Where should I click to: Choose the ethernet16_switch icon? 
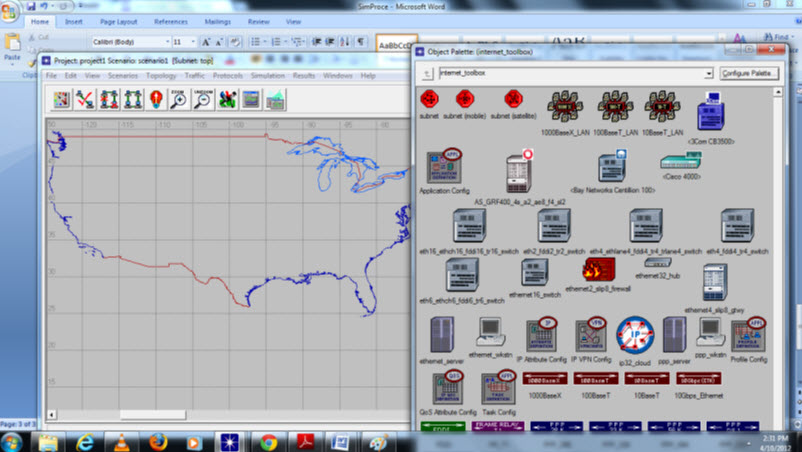(534, 273)
